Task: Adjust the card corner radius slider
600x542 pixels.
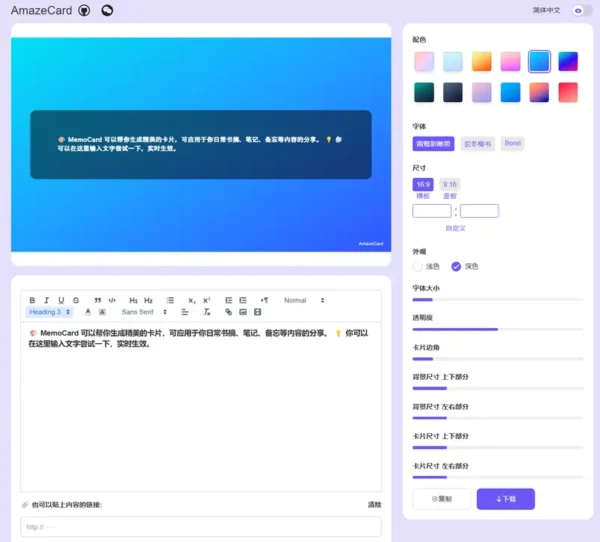Action: (498, 359)
